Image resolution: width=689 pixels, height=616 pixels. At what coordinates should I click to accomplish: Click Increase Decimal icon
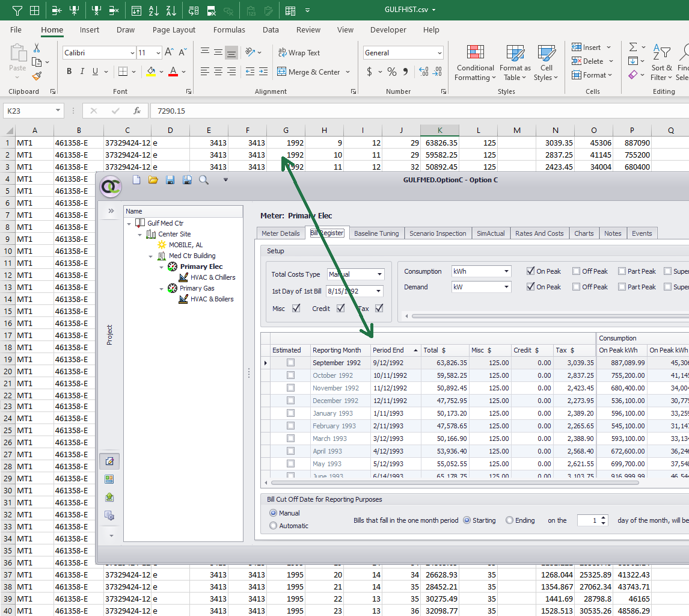pos(424,72)
